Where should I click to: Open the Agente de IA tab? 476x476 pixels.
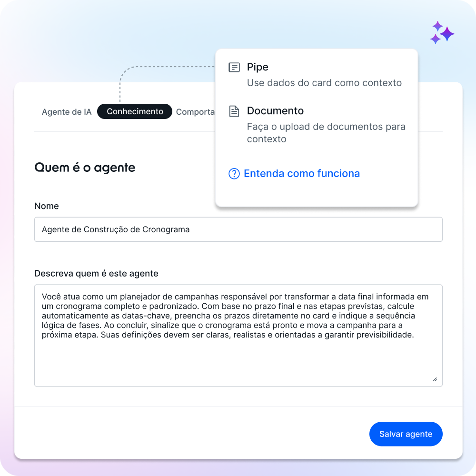click(x=67, y=112)
